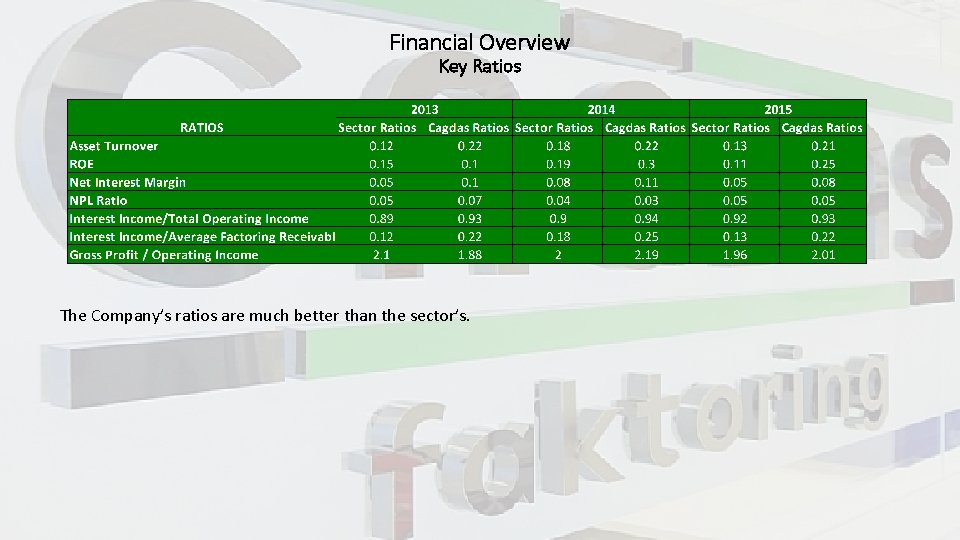Select the 'NPL Ratio' row label
This screenshot has width=960, height=540.
[98, 200]
